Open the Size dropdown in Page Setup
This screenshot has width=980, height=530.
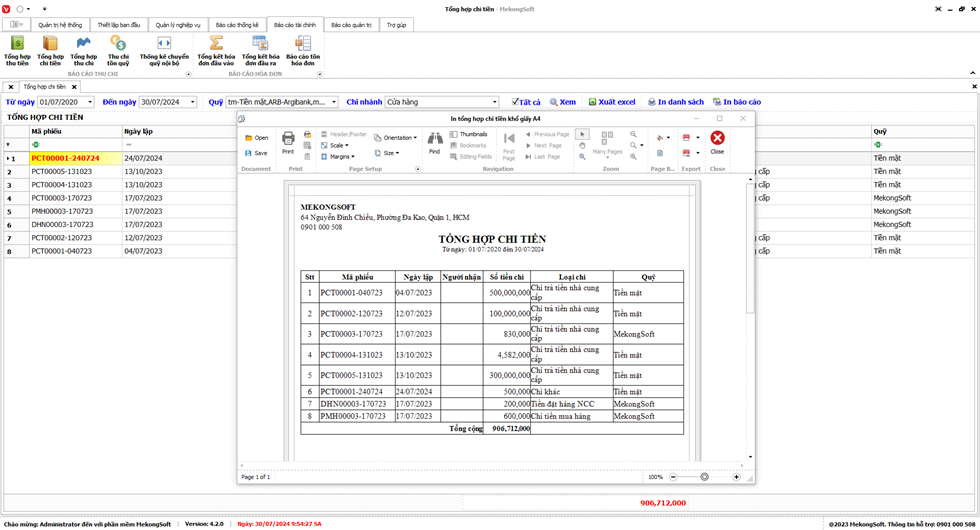(x=387, y=153)
